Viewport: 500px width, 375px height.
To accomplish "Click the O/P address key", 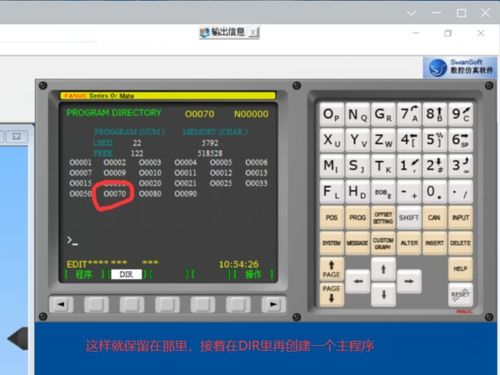I will click(x=331, y=114).
